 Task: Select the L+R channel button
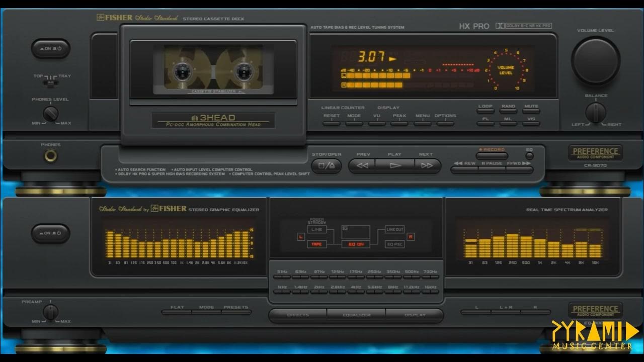506,312
